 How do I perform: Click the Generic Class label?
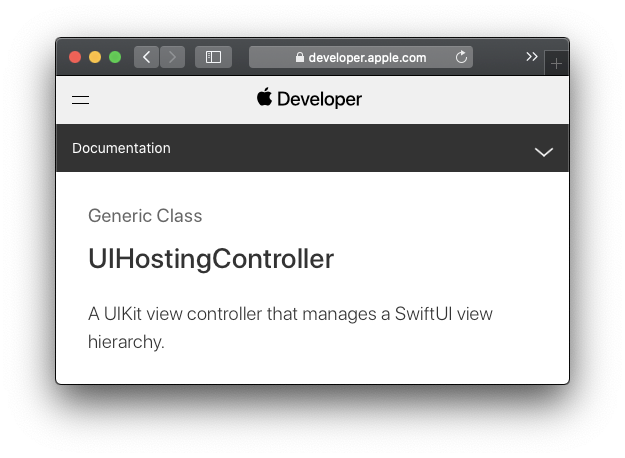pyautogui.click(x=145, y=216)
